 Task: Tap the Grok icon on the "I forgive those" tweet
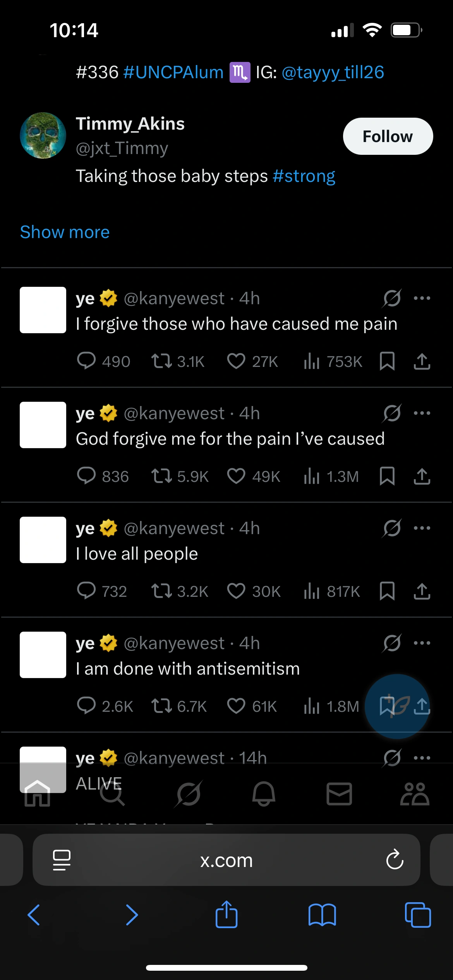point(392,298)
